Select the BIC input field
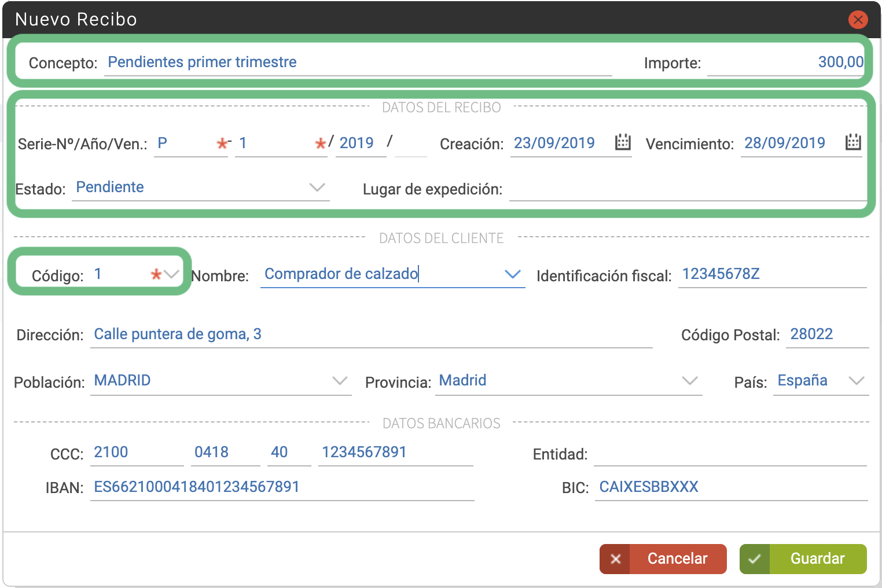The width and height of the screenshot is (882, 588). [732, 487]
